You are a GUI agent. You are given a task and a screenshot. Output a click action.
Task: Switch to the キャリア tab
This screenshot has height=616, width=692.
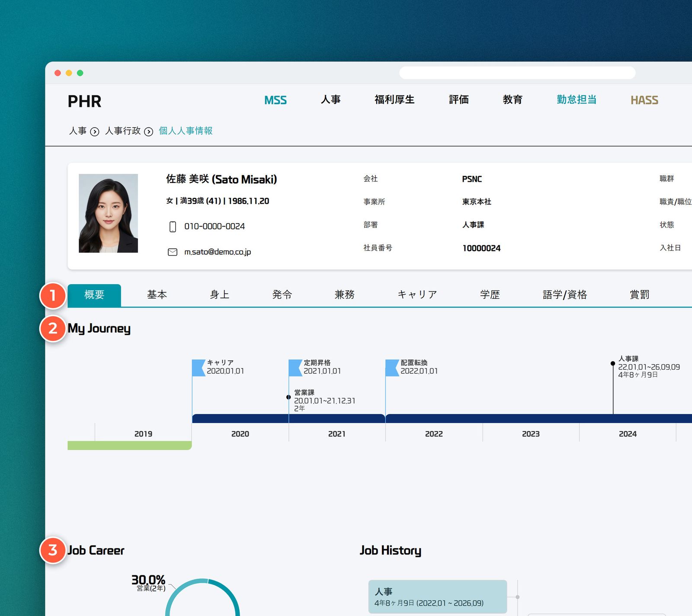coord(417,295)
